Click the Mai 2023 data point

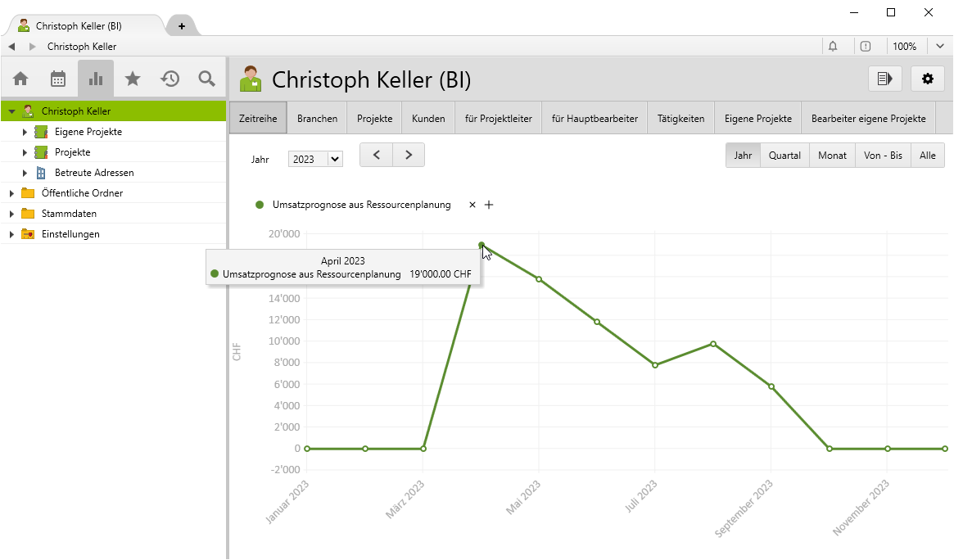coord(539,279)
